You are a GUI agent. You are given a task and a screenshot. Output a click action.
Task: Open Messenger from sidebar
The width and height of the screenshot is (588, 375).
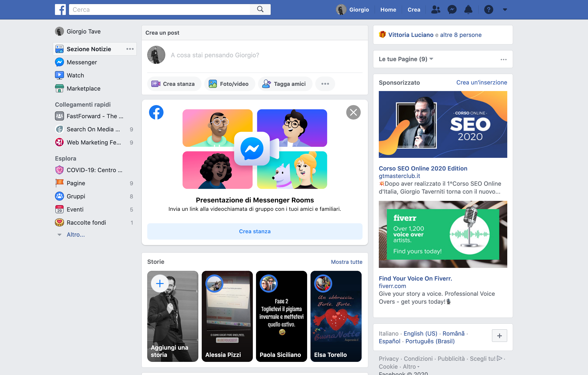pyautogui.click(x=76, y=62)
